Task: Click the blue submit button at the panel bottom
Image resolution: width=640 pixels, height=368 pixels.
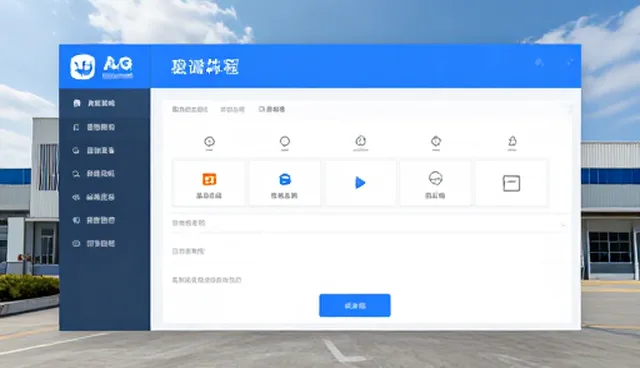Action: (355, 305)
